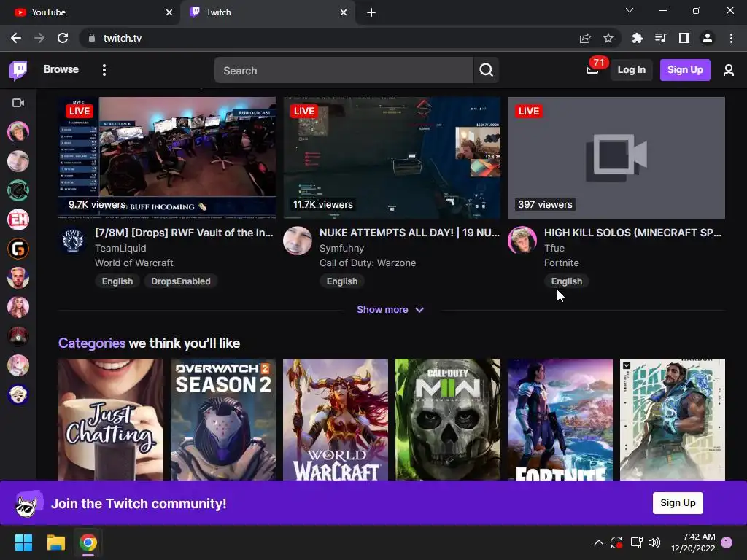The width and height of the screenshot is (747, 560).
Task: Click the volume icon in system tray
Action: coord(654,542)
